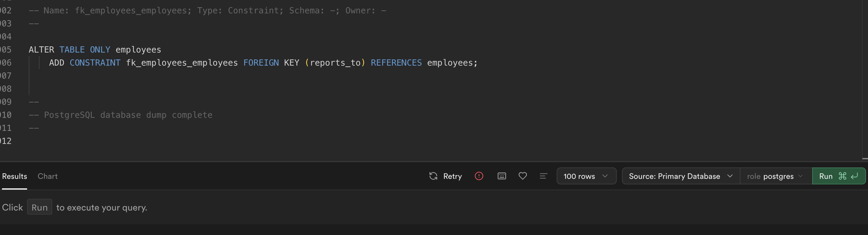The height and width of the screenshot is (235, 868).
Task: Place cursor on ALTER TABLE ONLY employees line
Action: pos(95,50)
